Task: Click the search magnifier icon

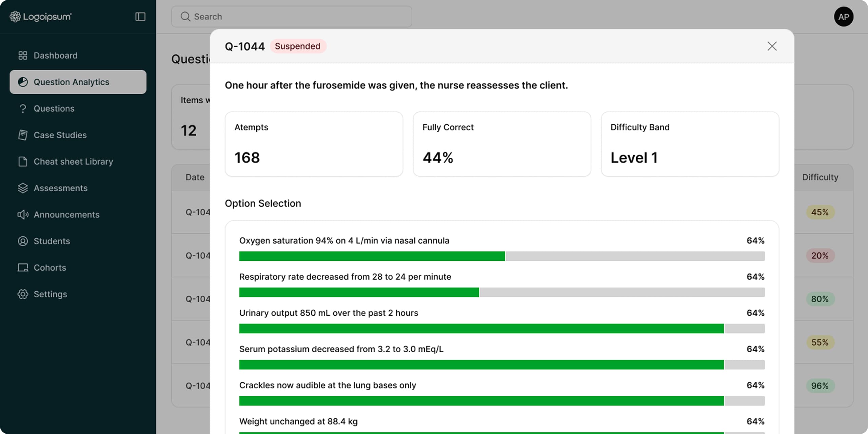Action: coord(185,17)
